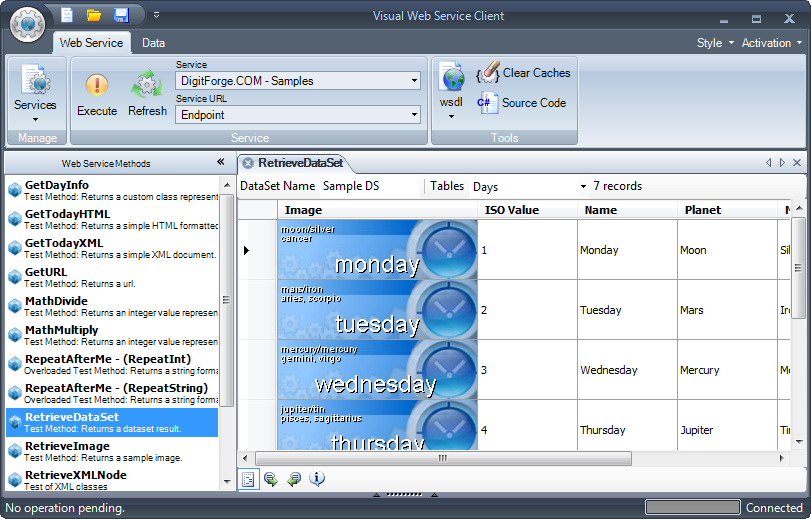
Task: Click the wsdl globe icon
Action: [451, 80]
